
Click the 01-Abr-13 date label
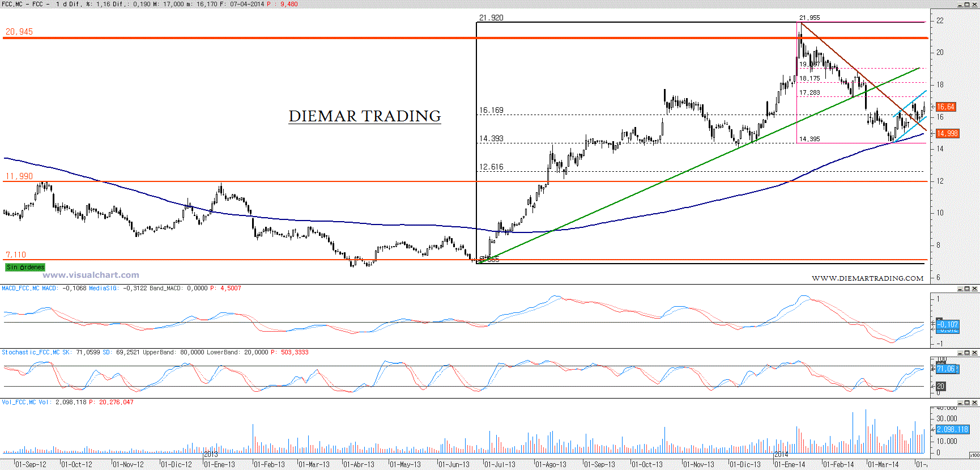359,464
